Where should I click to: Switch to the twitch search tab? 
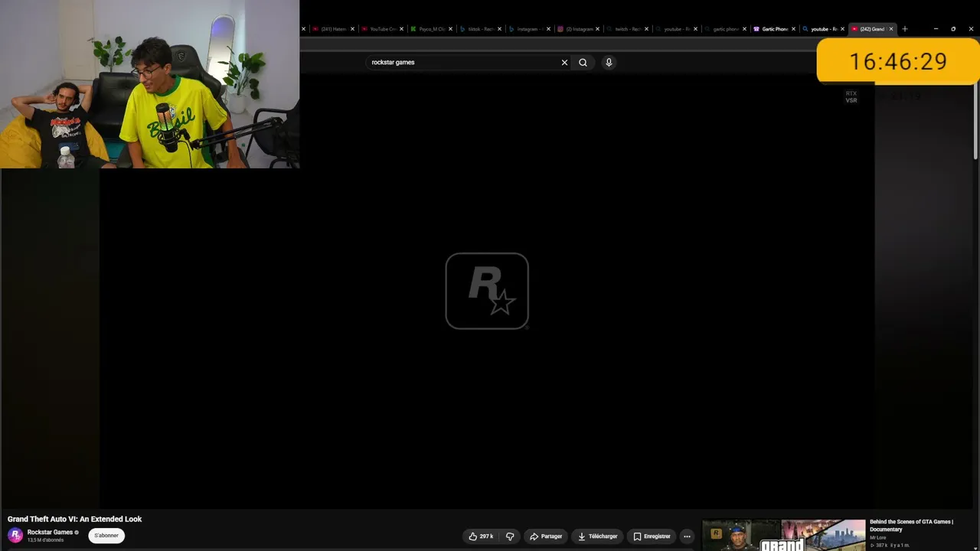tap(627, 29)
